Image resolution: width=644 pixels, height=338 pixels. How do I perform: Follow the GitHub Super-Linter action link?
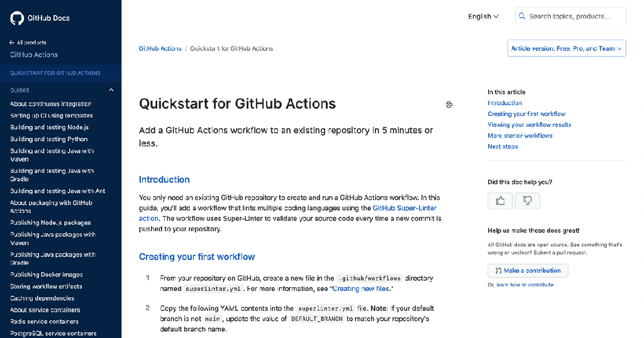[x=404, y=208]
